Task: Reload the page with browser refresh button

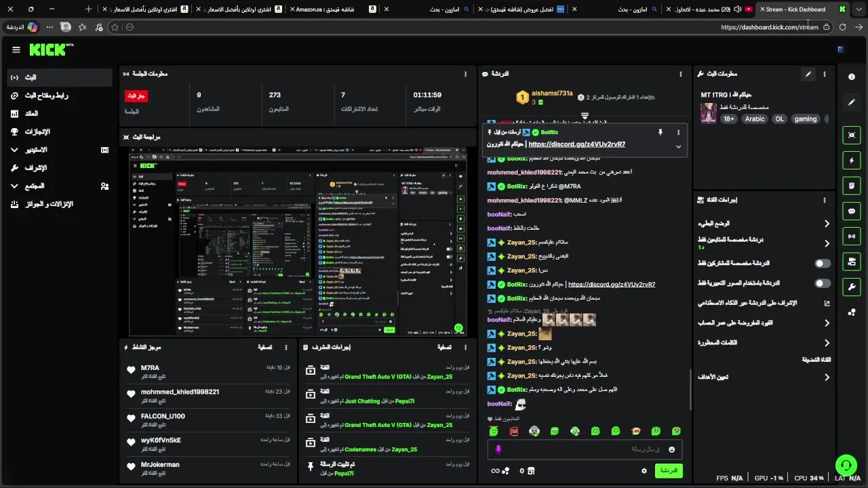Action: (843, 27)
